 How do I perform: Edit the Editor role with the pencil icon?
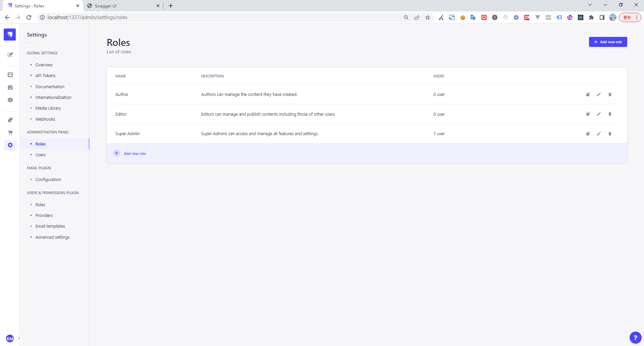click(x=599, y=114)
